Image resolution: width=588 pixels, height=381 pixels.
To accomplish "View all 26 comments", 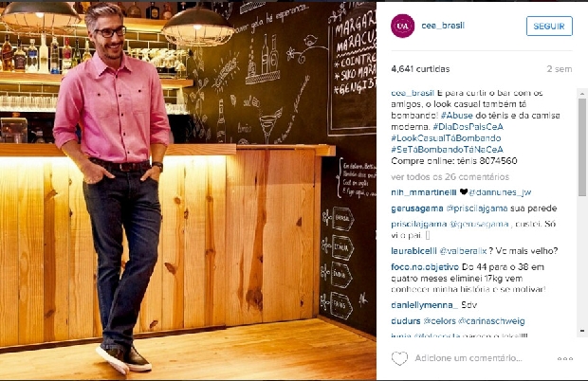I will click(x=450, y=177).
